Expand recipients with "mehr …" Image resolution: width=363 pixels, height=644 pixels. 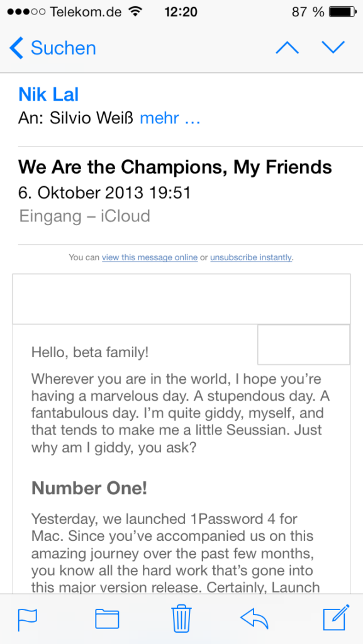(170, 118)
